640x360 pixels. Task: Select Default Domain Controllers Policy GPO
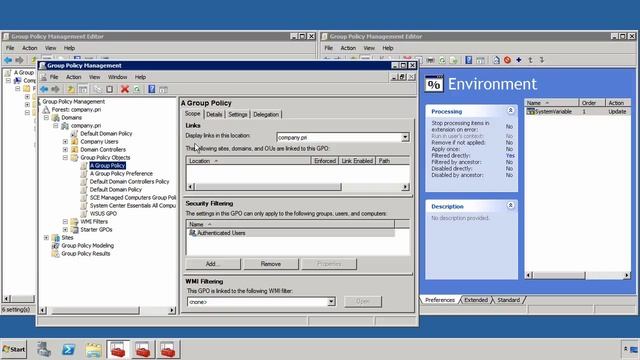[129, 182]
